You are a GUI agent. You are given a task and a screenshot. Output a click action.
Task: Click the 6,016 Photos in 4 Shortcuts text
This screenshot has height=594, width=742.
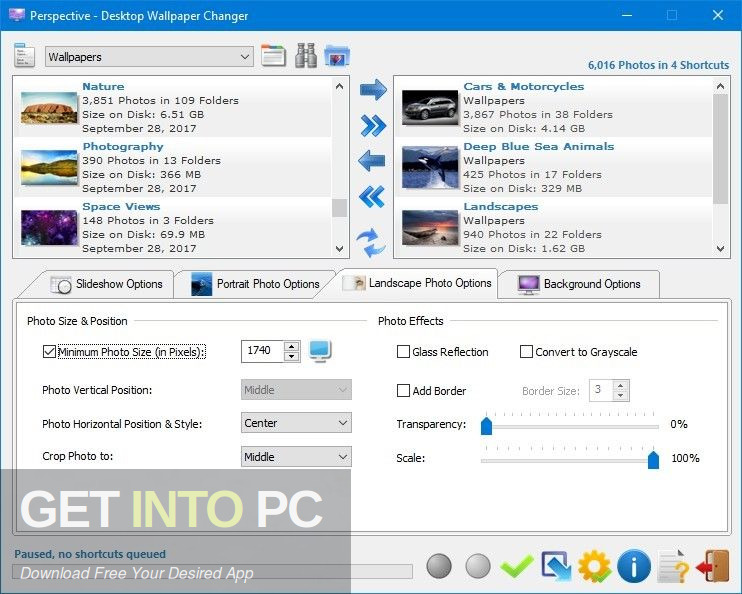(658, 65)
